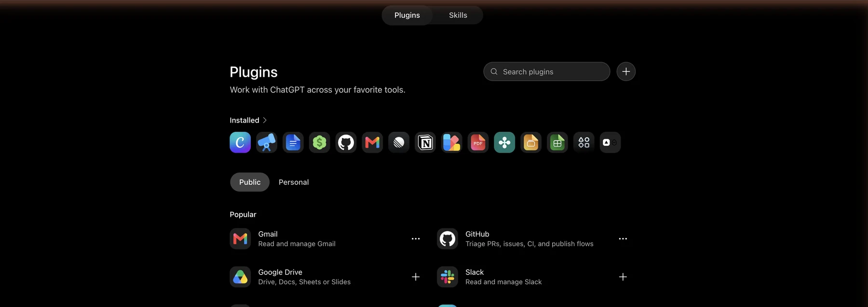
Task: Open the installed blue document plugin icon
Action: point(293,142)
